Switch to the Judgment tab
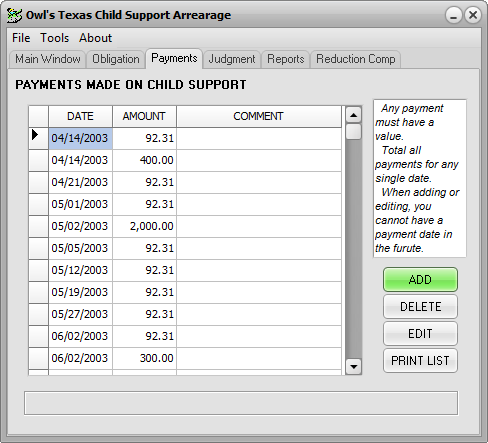 point(232,59)
